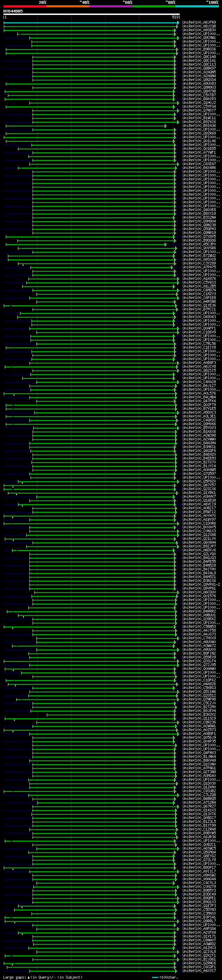Select hit label UniRef100_Q11SC9

click(x=199, y=718)
